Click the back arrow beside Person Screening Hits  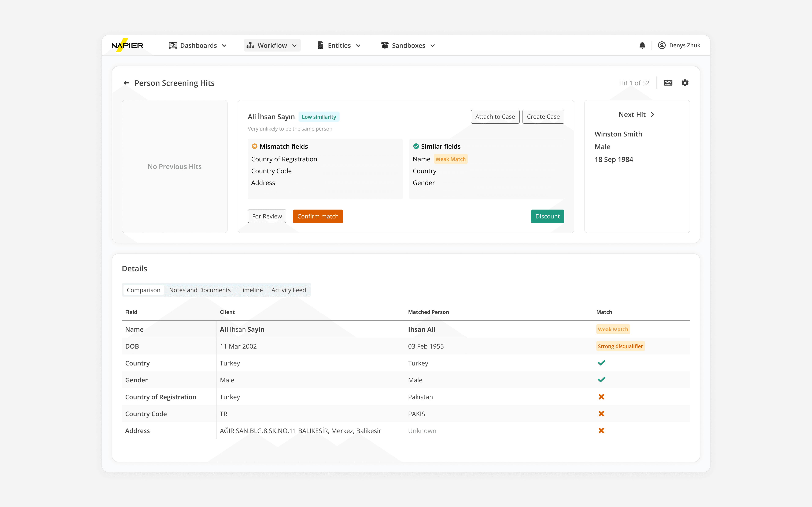point(126,83)
